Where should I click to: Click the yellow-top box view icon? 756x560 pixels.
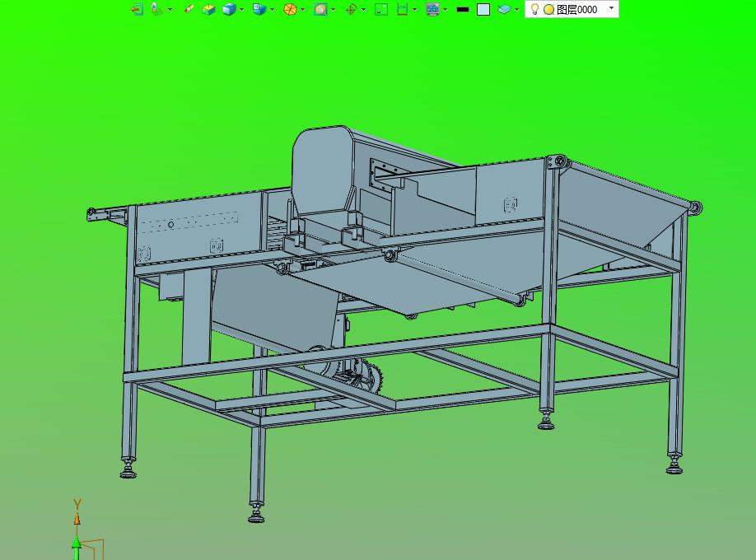coord(209,9)
